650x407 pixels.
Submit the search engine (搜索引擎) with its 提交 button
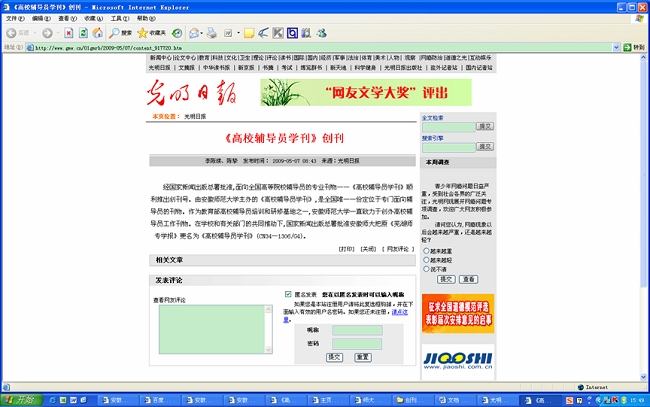pos(485,146)
